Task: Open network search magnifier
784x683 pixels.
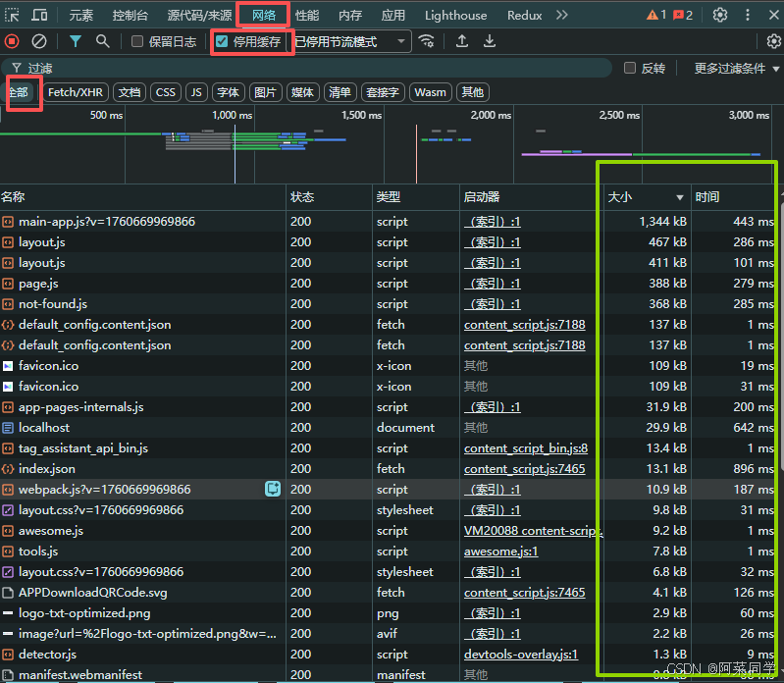Action: point(102,41)
